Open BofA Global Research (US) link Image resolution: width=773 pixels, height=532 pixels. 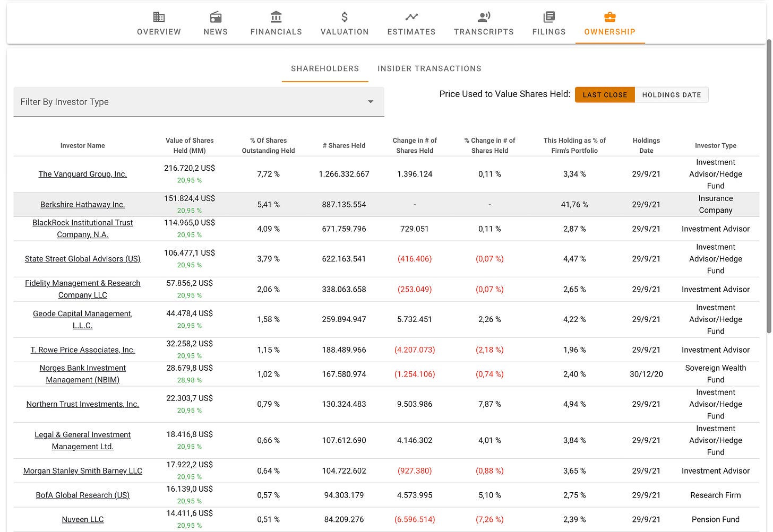83,495
